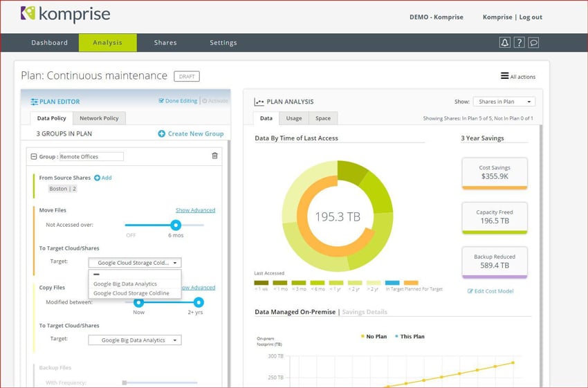Image resolution: width=588 pixels, height=388 pixels.
Task: Click the Activate link
Action: point(218,101)
